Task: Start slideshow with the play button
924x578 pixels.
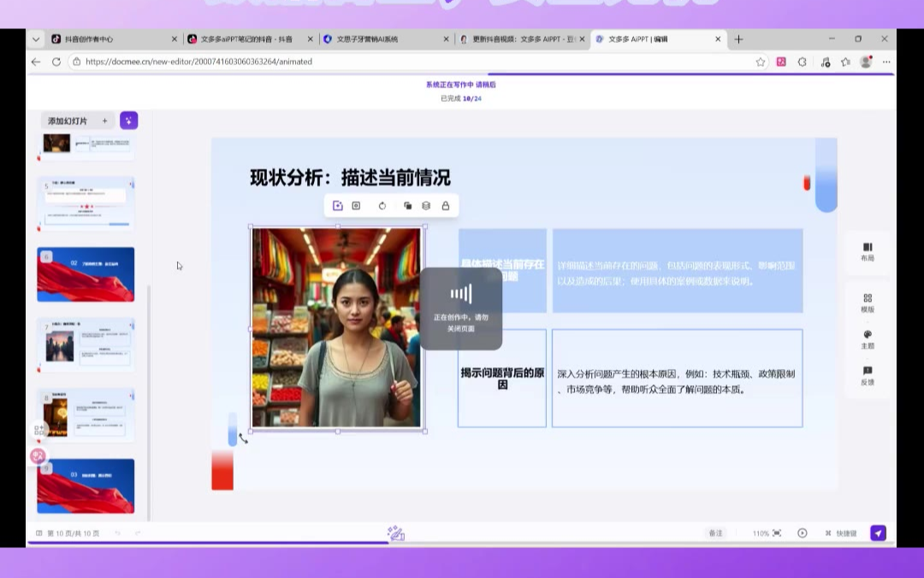Action: [x=803, y=533]
